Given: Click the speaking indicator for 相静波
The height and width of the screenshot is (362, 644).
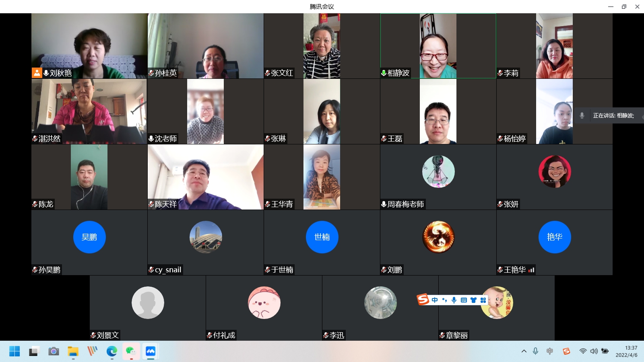Looking at the screenshot, I should [609, 115].
